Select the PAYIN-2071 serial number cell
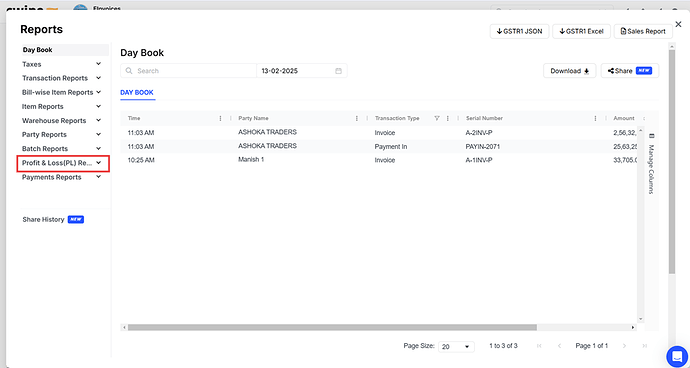Image resolution: width=690 pixels, height=368 pixels. coord(483,147)
